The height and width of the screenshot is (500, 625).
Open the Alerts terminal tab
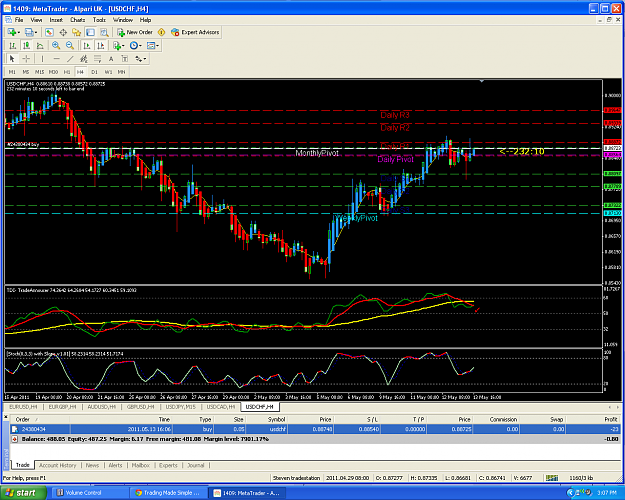116,465
